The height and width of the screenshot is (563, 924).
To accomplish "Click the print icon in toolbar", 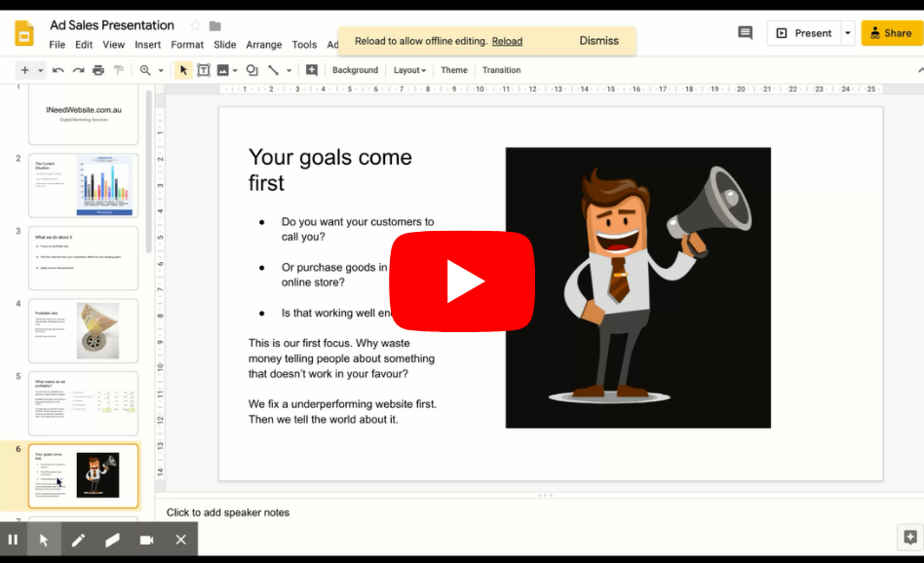I will click(x=98, y=70).
